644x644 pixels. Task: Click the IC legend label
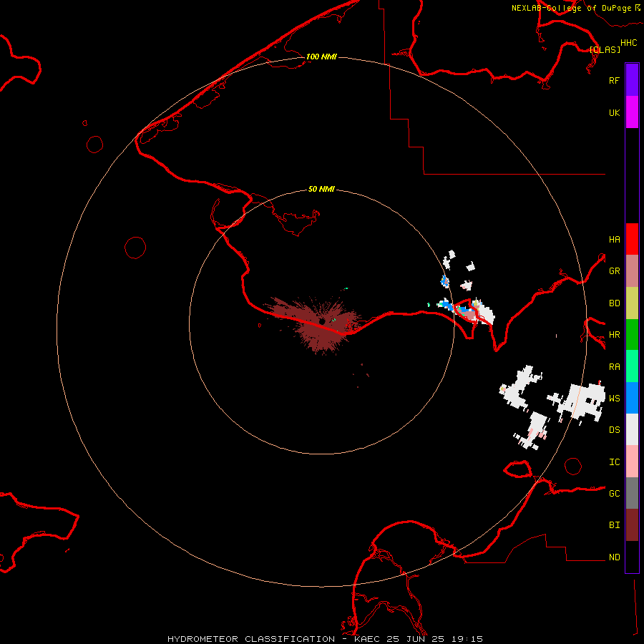click(x=614, y=462)
